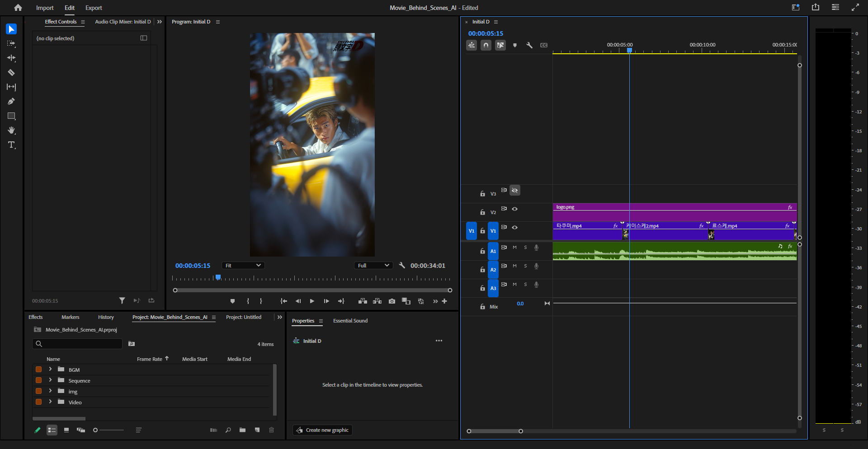Click the Program monitor playhead scrubber
This screenshot has width=868, height=449.
(x=218, y=277)
